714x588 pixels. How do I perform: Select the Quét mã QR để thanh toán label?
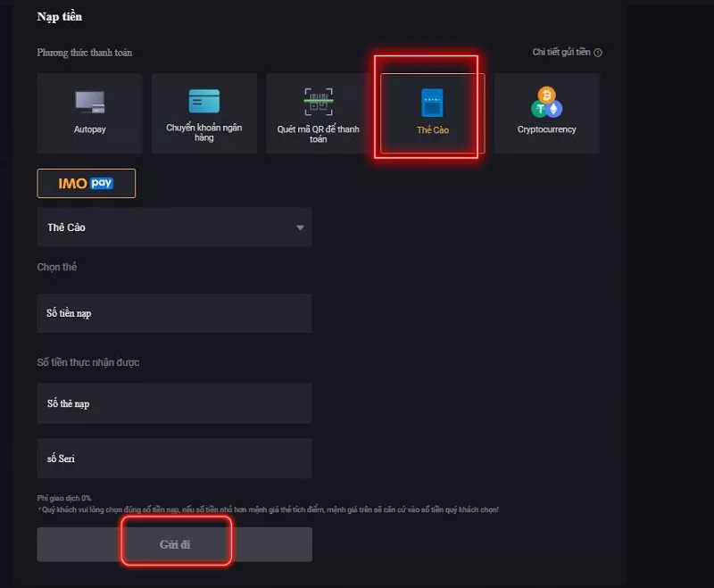[x=319, y=134]
